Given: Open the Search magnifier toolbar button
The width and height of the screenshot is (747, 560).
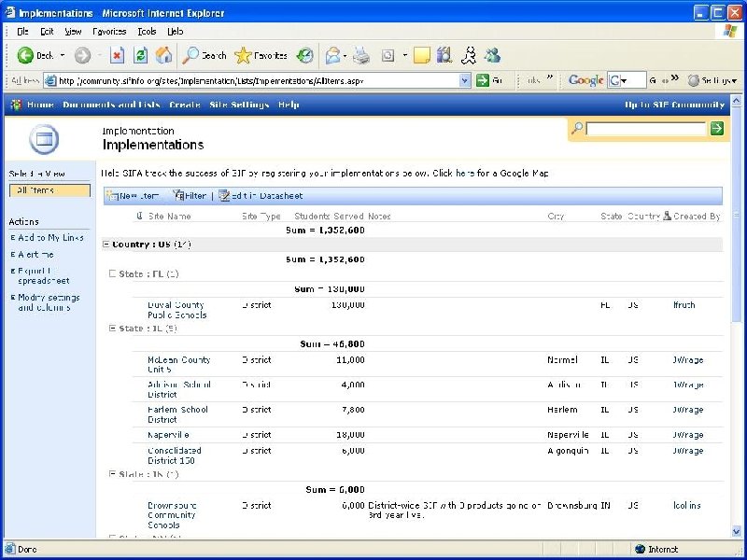Looking at the screenshot, I should click(x=204, y=56).
